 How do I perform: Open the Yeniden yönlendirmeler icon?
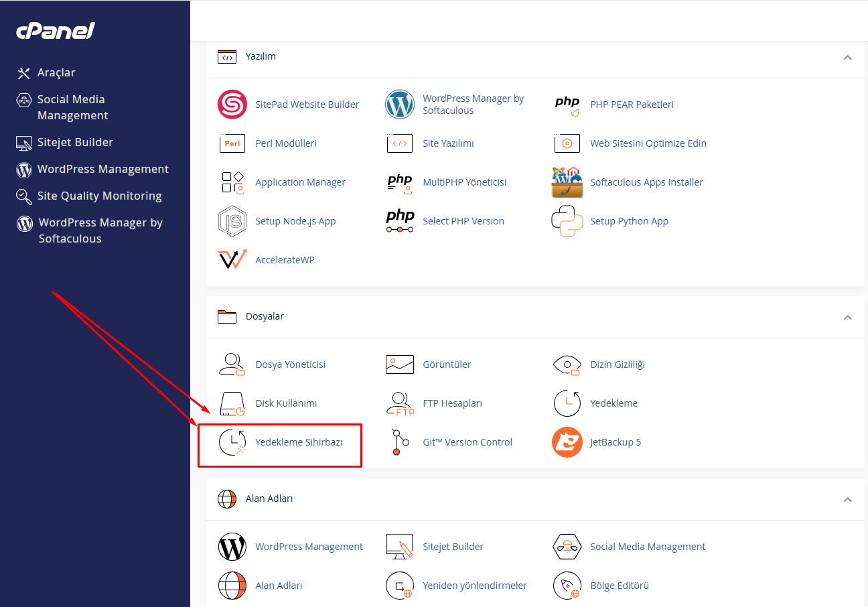(400, 586)
